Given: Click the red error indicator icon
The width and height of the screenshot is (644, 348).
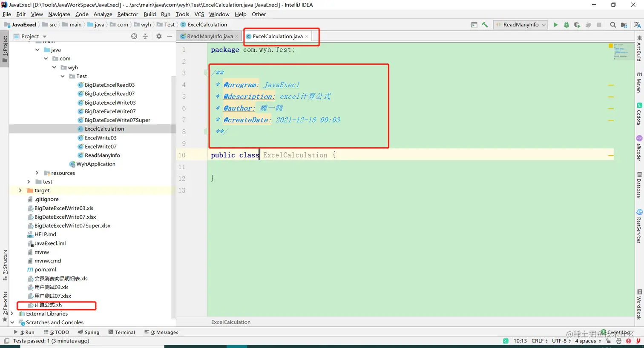Looking at the screenshot, I should pos(629,341).
